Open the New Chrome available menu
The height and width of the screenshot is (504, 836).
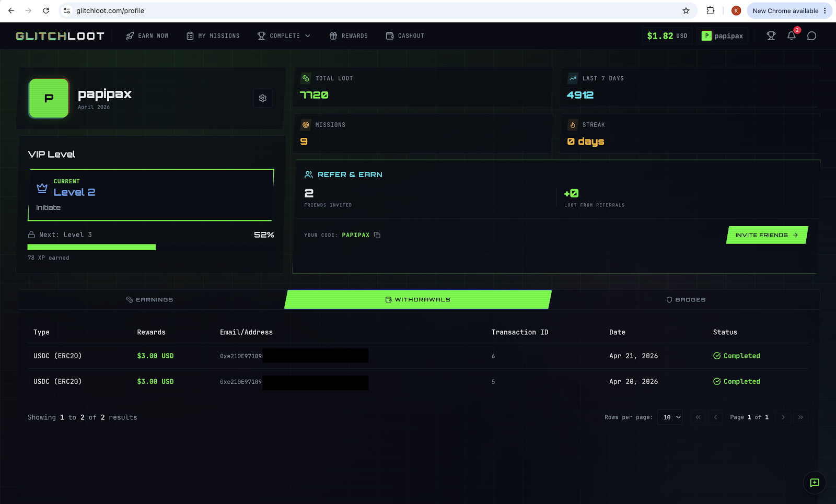coord(789,10)
